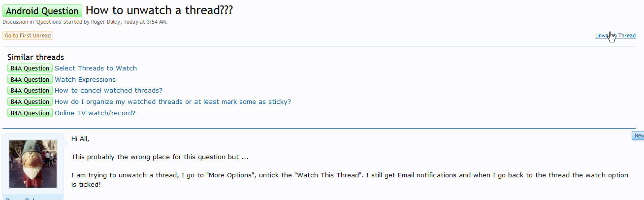This screenshot has height=200, width=644.
Task: Click the 'New' button at the right edge
Action: pyautogui.click(x=638, y=135)
